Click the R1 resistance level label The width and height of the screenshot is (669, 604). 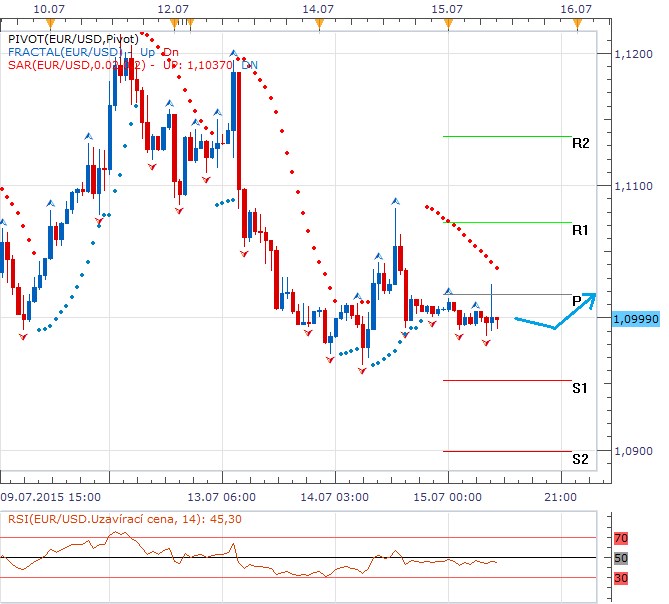(x=580, y=230)
